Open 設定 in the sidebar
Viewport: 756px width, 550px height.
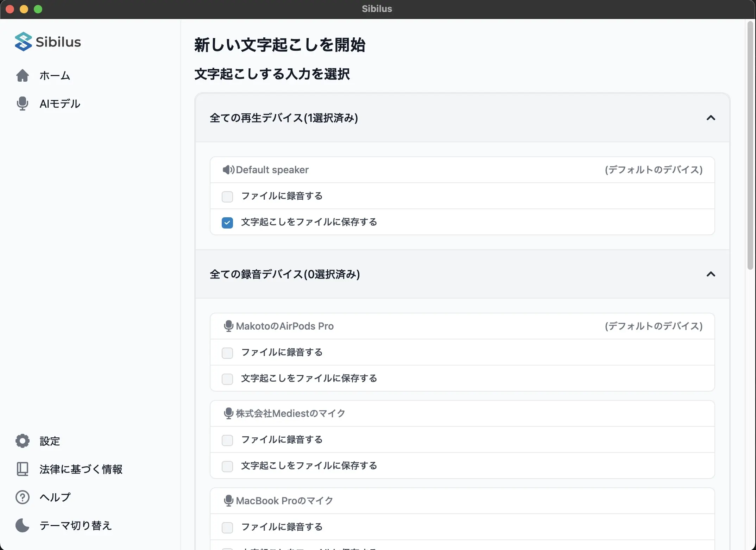click(x=50, y=441)
